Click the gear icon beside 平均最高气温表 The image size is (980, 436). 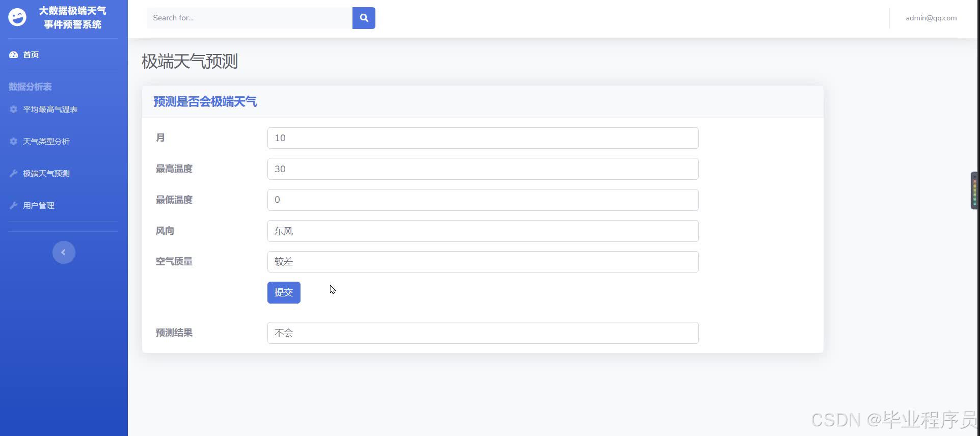point(14,109)
